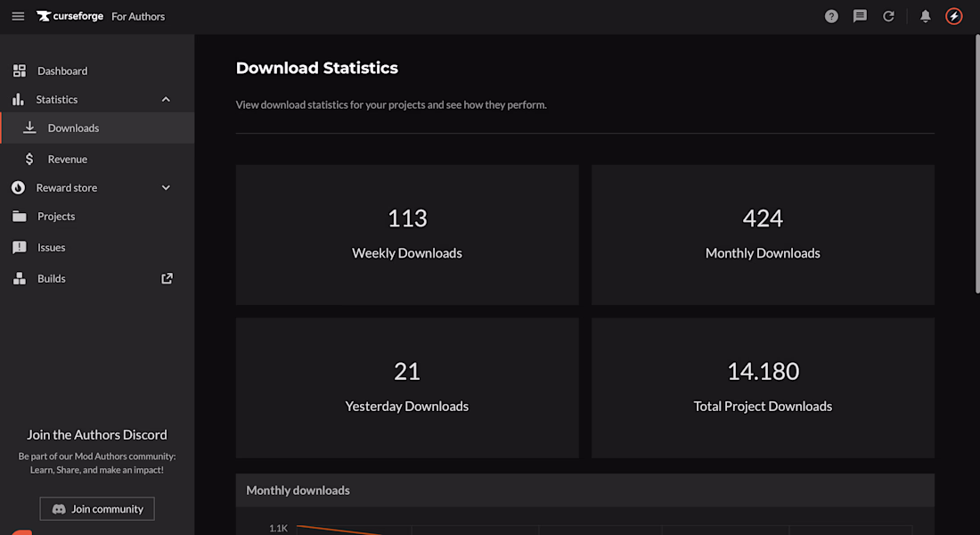Screen dimensions: 980x535
Task: Click the Join community button
Action: tap(97, 508)
